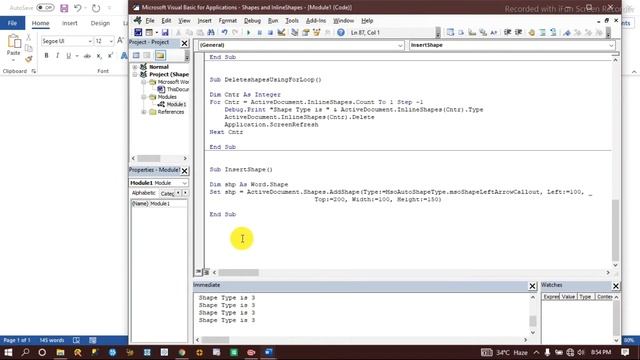Click the View Microsoft Word icon in VBA toolbar
Image resolution: width=640 pixels, height=360 pixels.
coord(138,32)
